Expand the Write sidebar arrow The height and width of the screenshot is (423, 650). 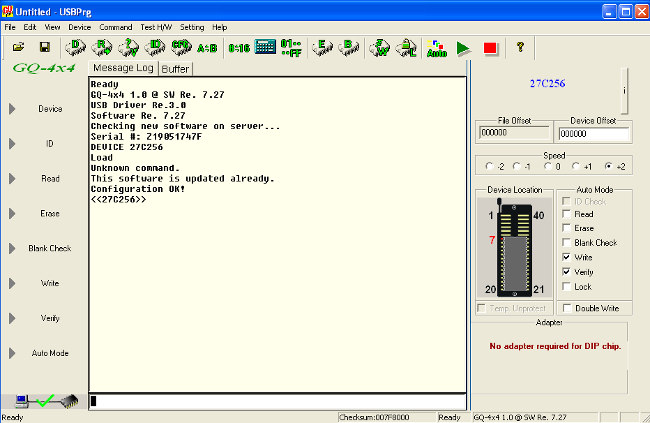12,283
